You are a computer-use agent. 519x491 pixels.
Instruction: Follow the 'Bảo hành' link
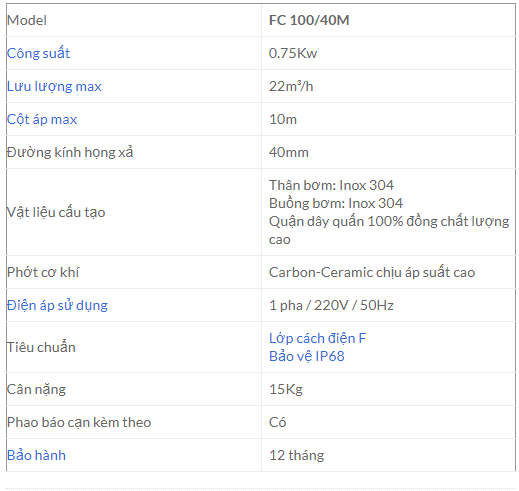(x=36, y=455)
